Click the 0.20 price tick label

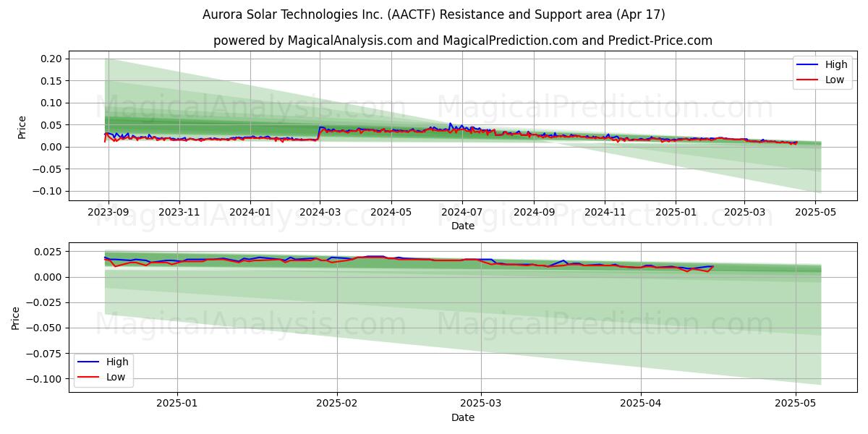53,59
